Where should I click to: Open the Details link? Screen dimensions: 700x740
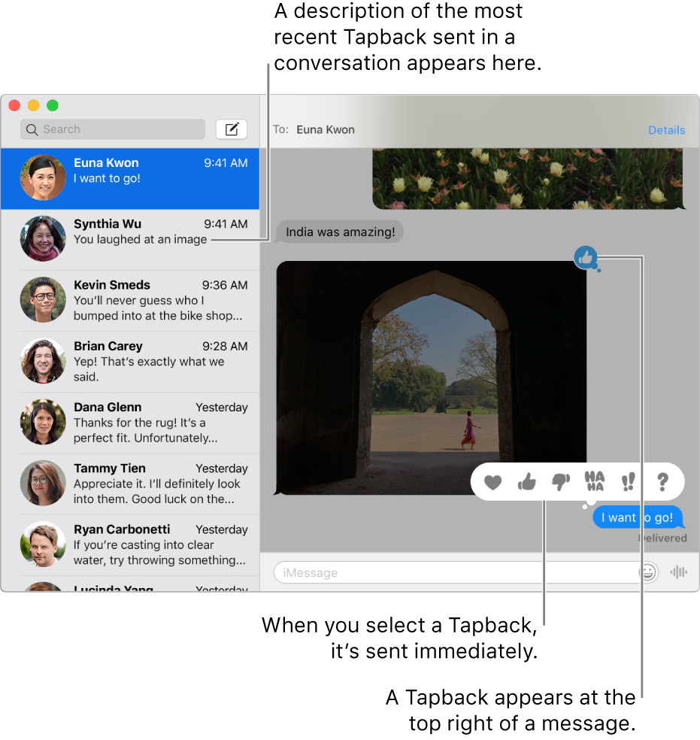(666, 130)
